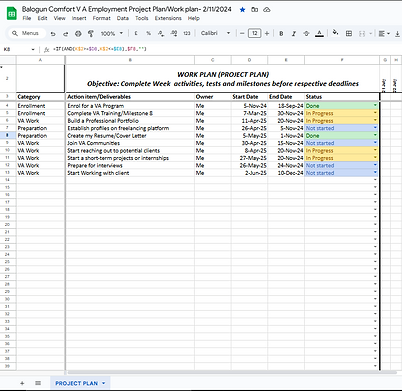Open the File menu
Screen dimensions: 402x391
pyautogui.click(x=27, y=18)
